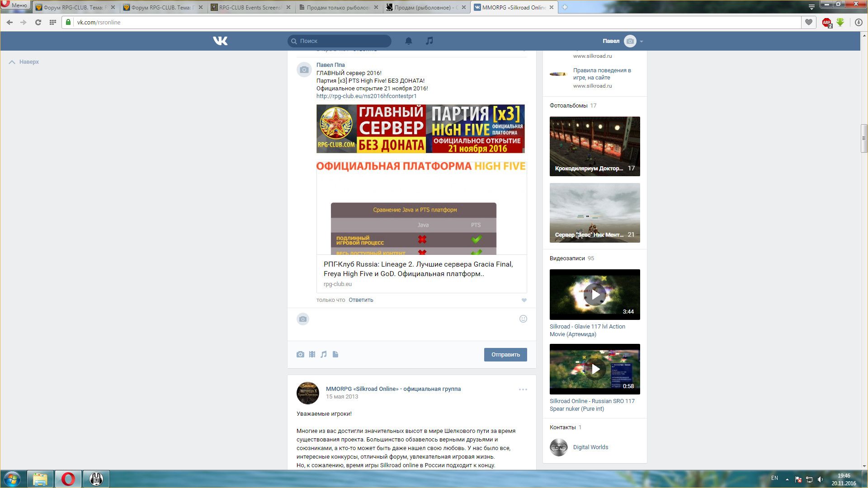Screen dimensions: 868x488
Task: Click the EN language indicator in tray
Action: (774, 478)
